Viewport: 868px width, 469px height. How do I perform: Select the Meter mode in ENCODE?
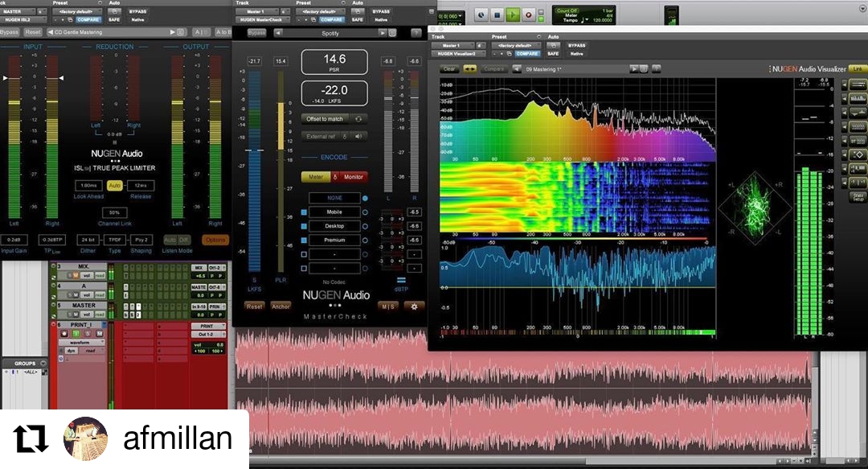coord(316,177)
